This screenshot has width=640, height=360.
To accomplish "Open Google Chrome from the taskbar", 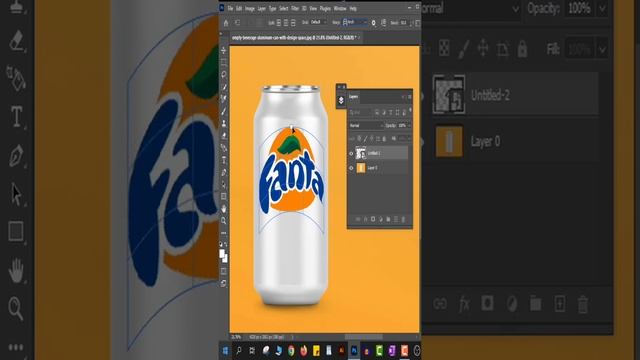I will point(291,351).
